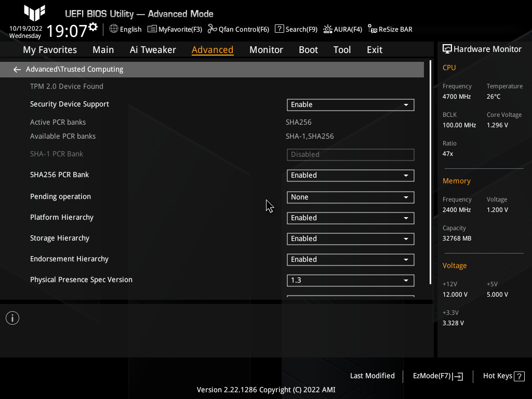This screenshot has width=532, height=399.
Task: Open the Pending operation dropdown
Action: pyautogui.click(x=350, y=197)
